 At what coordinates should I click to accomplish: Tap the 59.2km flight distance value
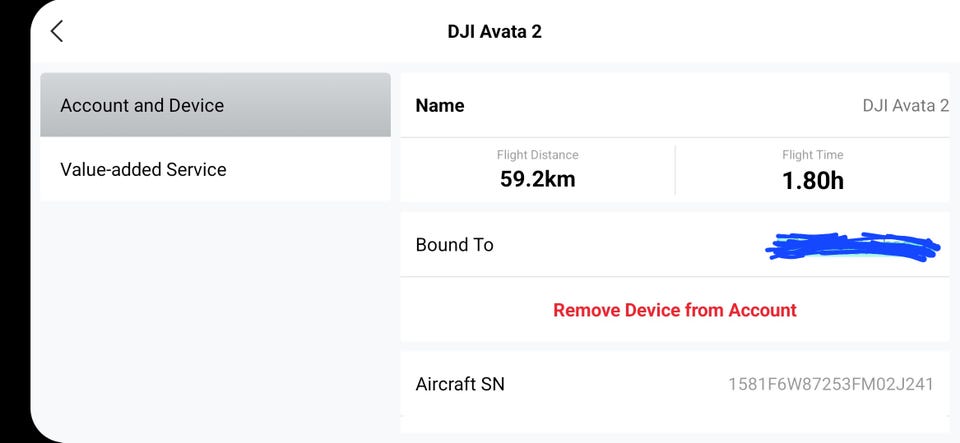537,180
